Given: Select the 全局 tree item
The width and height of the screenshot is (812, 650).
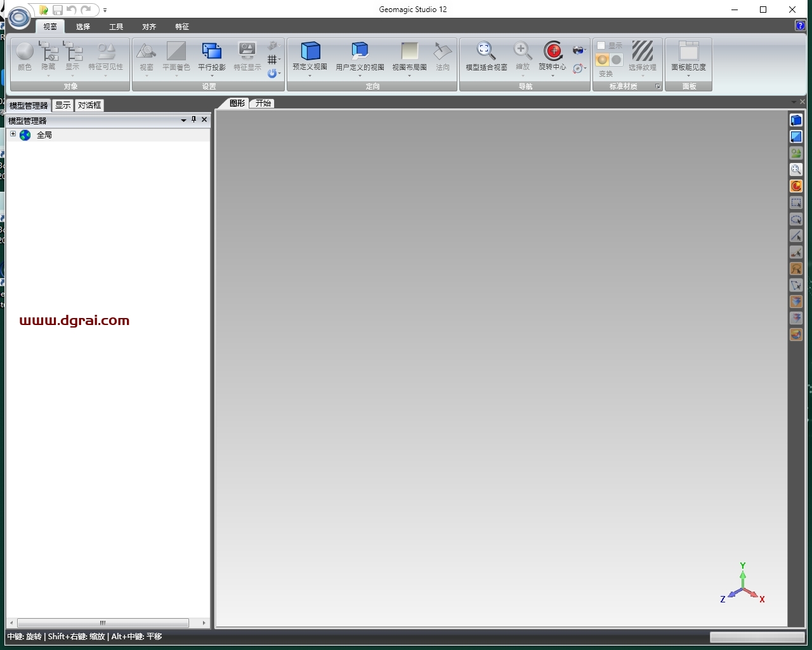Looking at the screenshot, I should point(44,135).
